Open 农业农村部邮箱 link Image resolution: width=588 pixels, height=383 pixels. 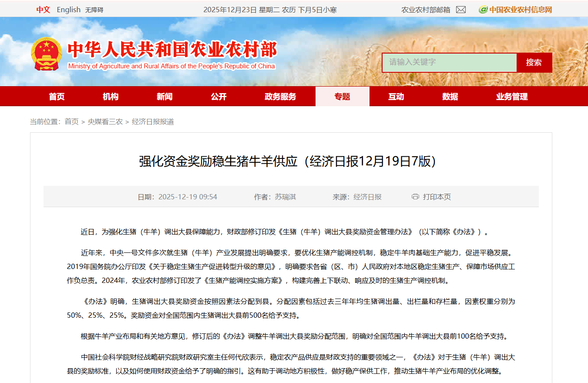point(425,10)
